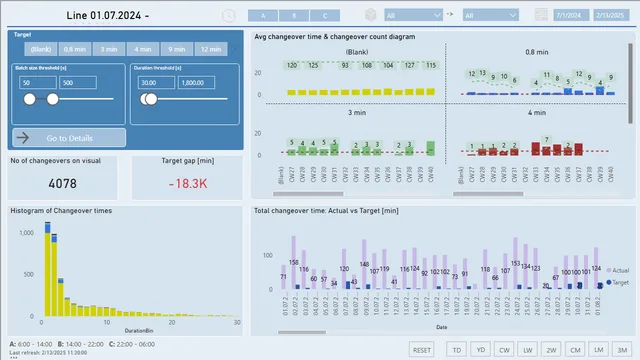Click the 127 label in (Blank) chart
This screenshot has width=640, height=360.
coord(409,65)
